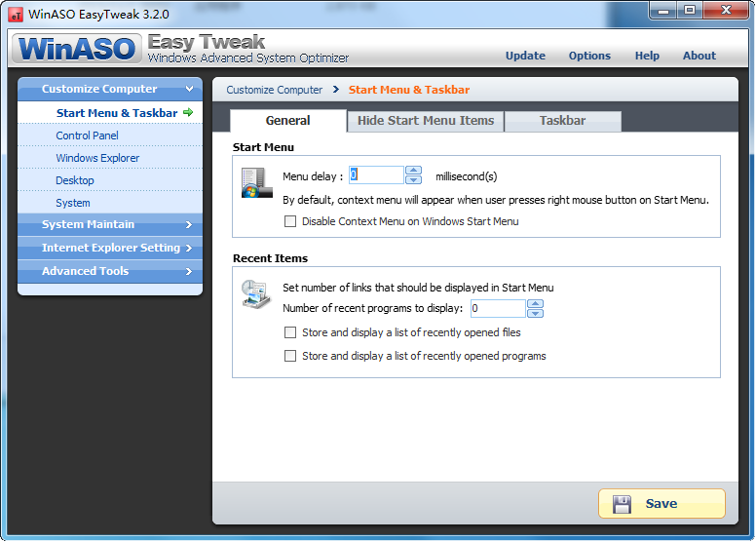Expand the System Maintain section
The image size is (756, 542).
click(110, 224)
